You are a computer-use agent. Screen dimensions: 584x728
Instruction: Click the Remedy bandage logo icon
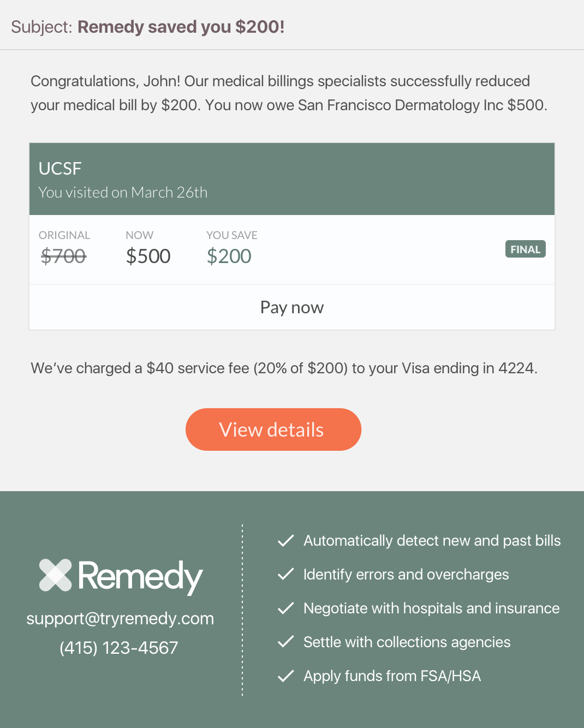[x=56, y=575]
